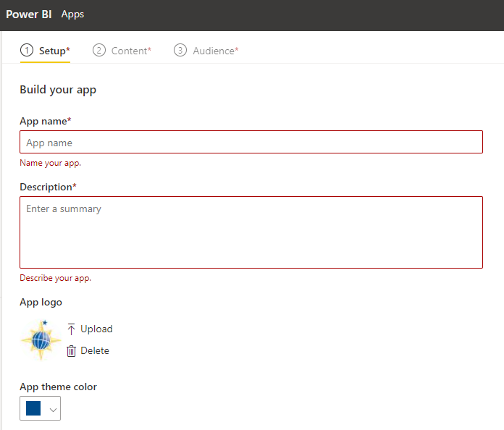504x430 pixels.
Task: Click the step 3 circle icon
Action: 180,51
